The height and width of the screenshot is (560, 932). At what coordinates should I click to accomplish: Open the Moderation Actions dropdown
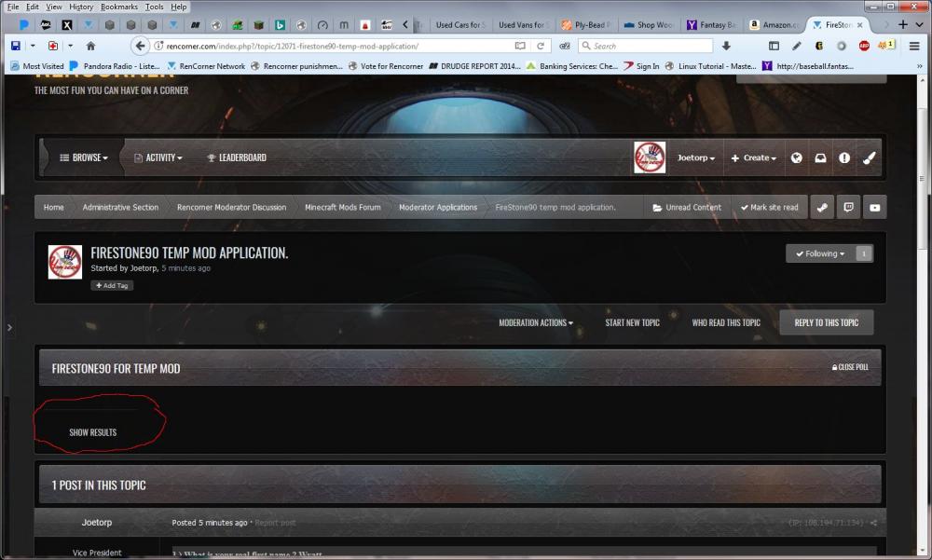[536, 323]
